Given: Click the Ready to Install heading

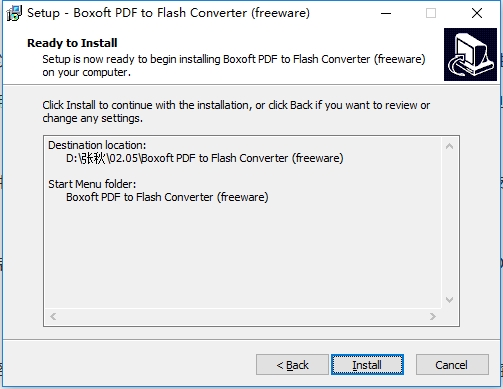Looking at the screenshot, I should (72, 43).
